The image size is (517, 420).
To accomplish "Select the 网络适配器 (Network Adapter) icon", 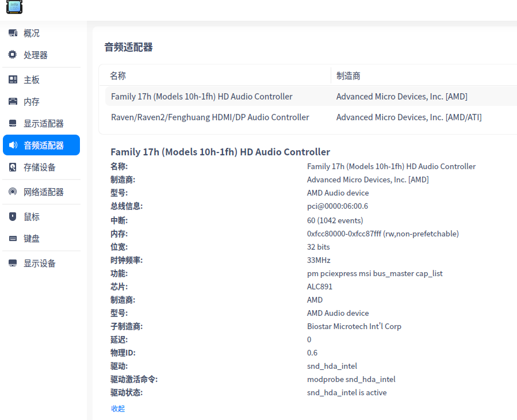I will pos(13,191).
